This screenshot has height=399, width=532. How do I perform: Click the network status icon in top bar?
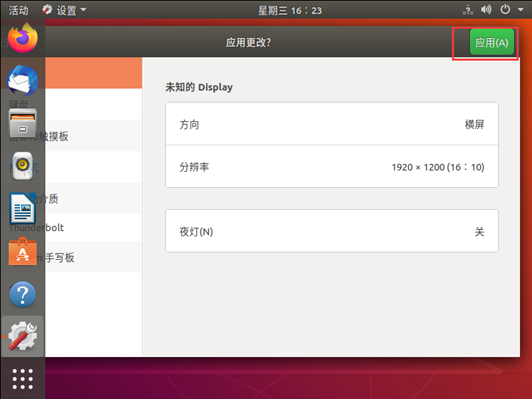coord(468,10)
